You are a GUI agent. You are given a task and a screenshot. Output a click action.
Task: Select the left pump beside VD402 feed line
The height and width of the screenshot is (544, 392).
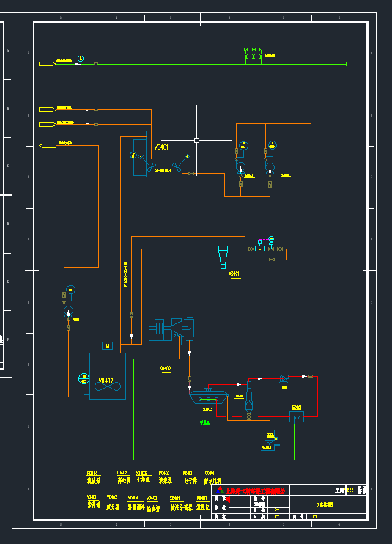(68, 312)
